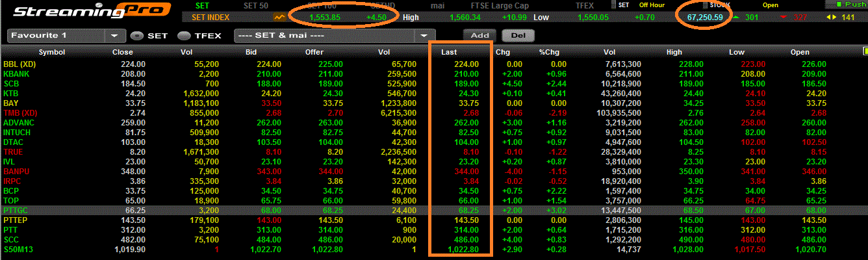Select the BANPU symbol
The image size is (868, 260).
[17, 172]
